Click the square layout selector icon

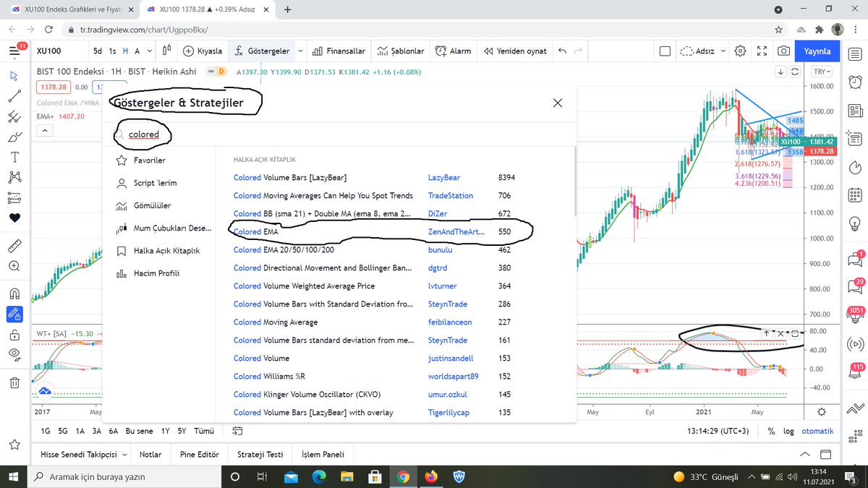coord(665,51)
